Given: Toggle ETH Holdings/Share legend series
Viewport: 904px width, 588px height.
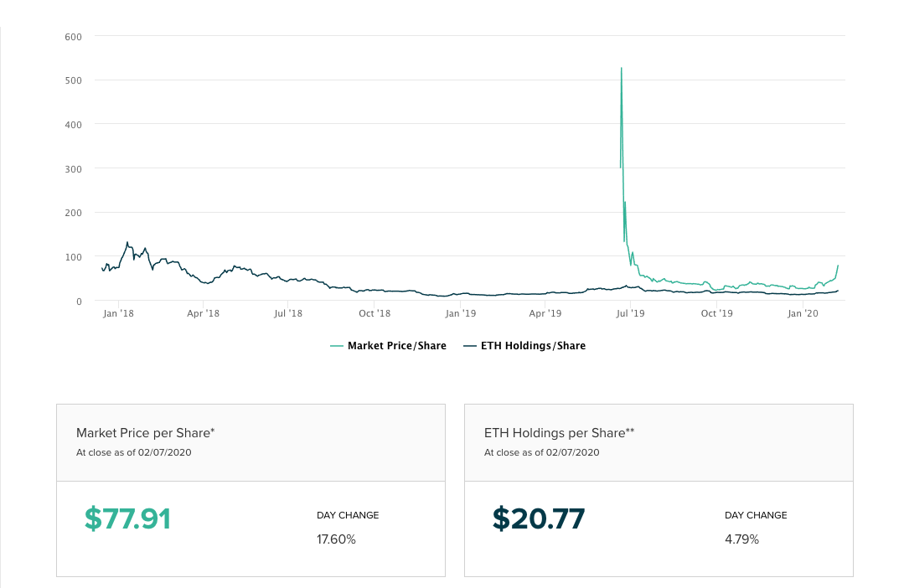Looking at the screenshot, I should coord(531,346).
